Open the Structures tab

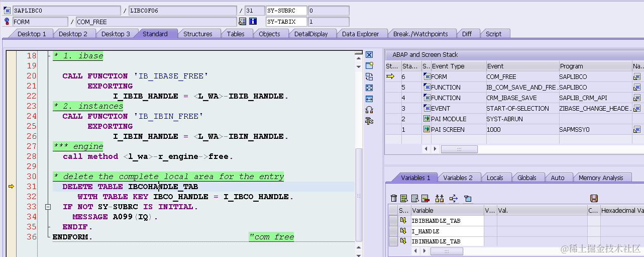pos(198,34)
